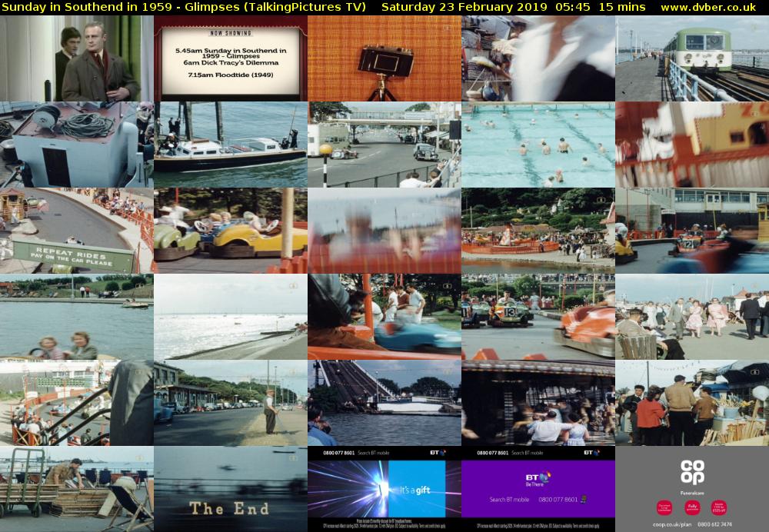
Task: Open the amusement park crowd overview thumbnail
Action: tap(538, 231)
